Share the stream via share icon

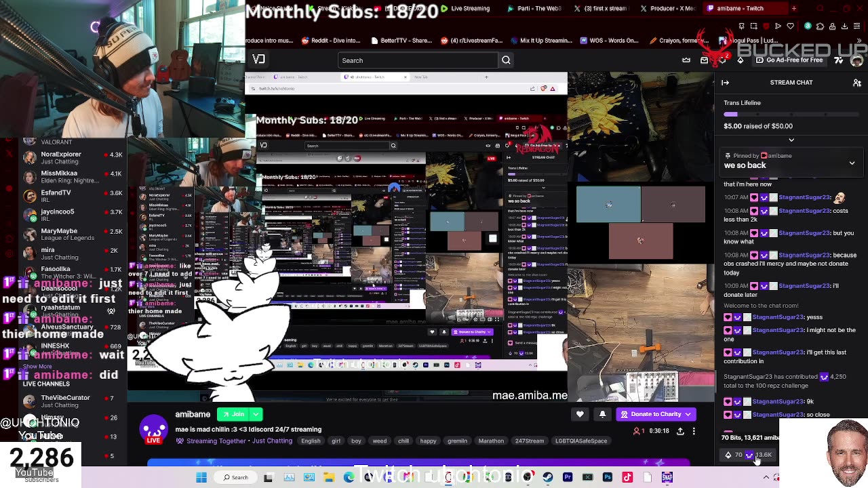pyautogui.click(x=680, y=431)
